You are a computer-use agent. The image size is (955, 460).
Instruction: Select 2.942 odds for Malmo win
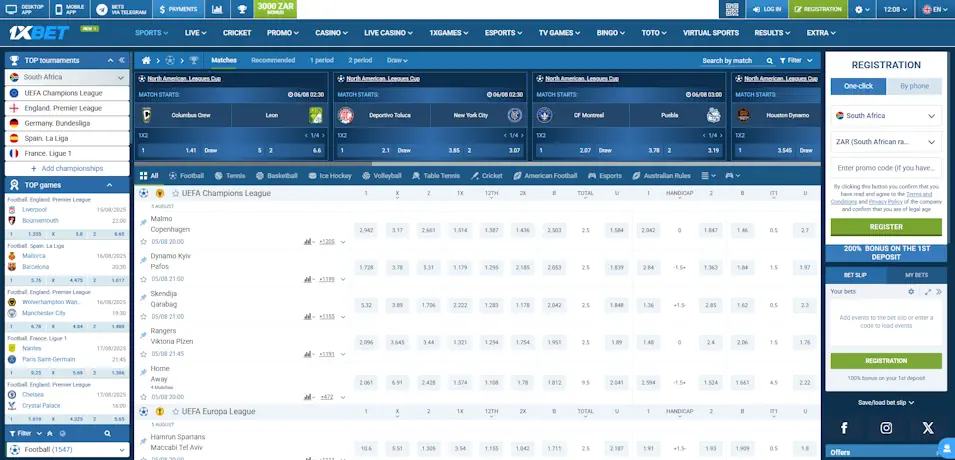(366, 230)
